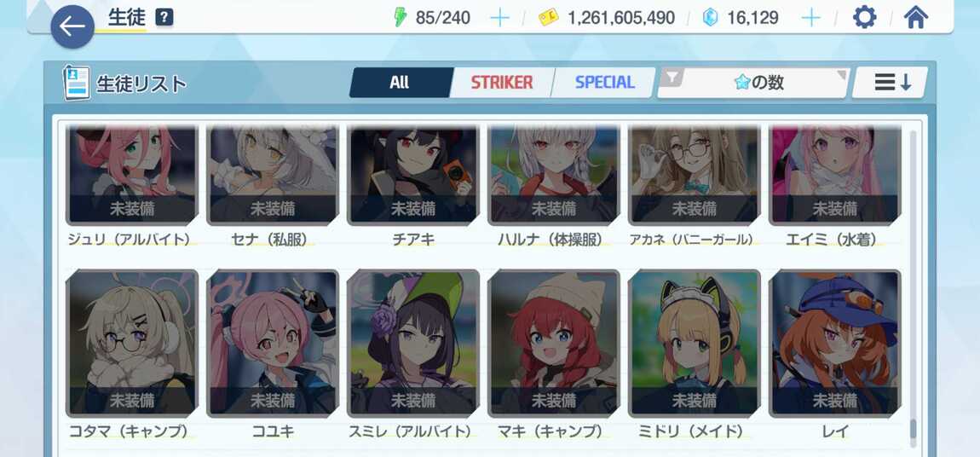Screen dimensions: 980x457
Task: Click the green energy bolt icon
Action: tap(400, 18)
